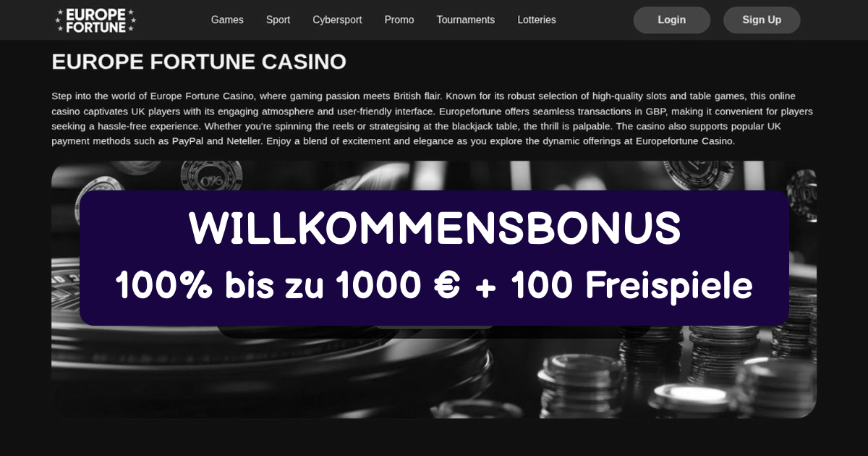Click the dark button behind the bonus banner

coord(434,332)
